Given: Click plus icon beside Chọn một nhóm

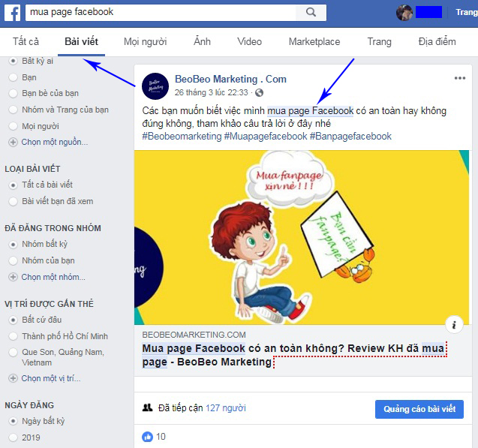Looking at the screenshot, I should click(x=13, y=277).
